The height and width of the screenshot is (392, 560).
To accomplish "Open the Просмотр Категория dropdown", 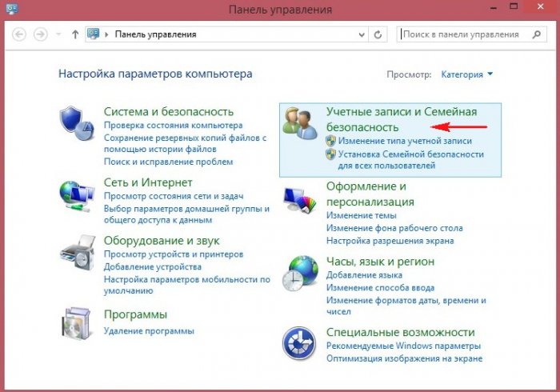I will coord(467,74).
